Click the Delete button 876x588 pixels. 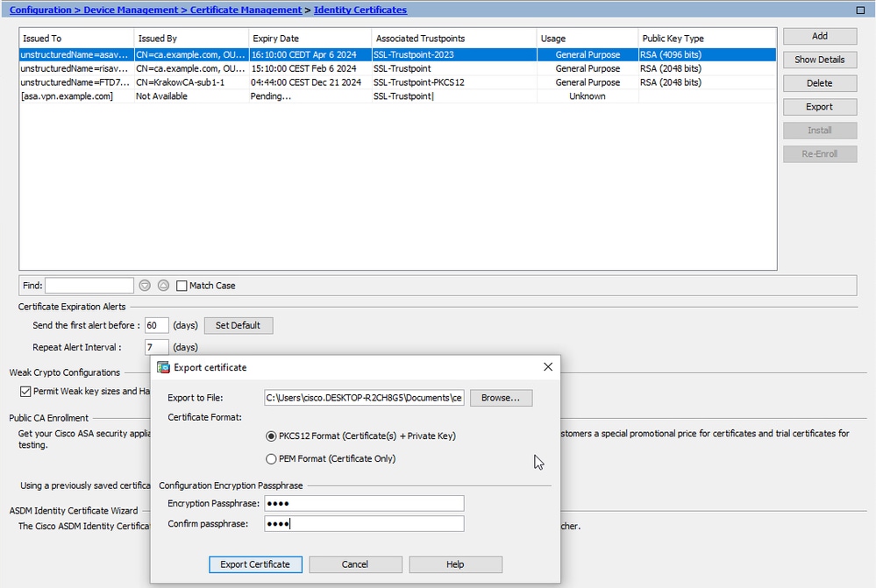click(820, 83)
